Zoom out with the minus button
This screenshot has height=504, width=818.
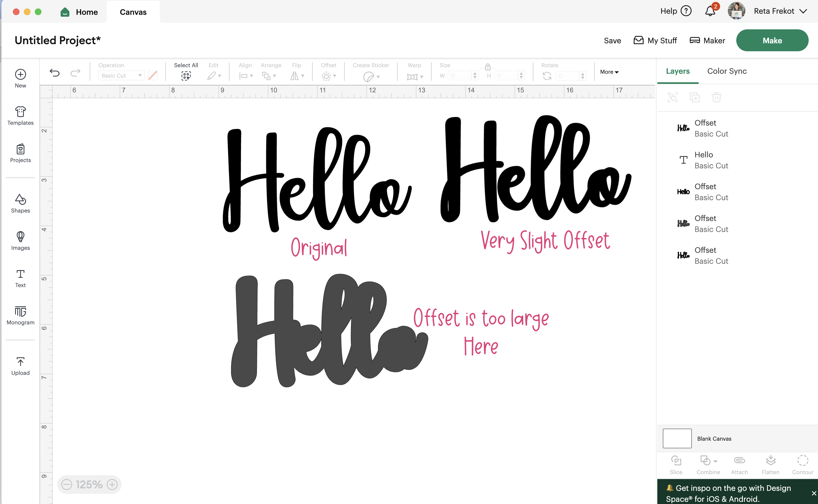pos(67,484)
